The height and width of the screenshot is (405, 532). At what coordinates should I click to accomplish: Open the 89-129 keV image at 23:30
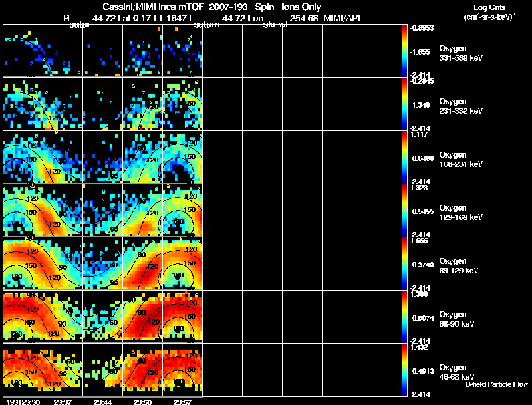pyautogui.click(x=23, y=263)
